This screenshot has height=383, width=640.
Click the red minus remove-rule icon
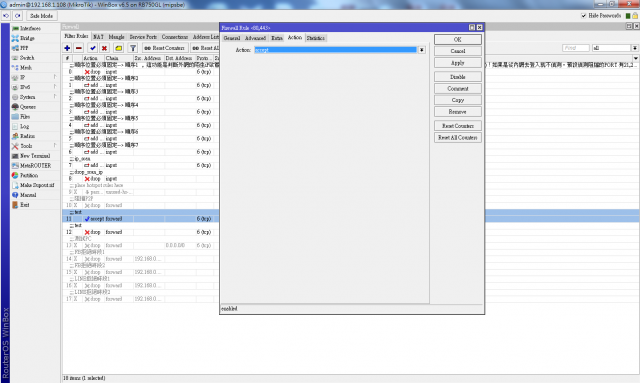point(79,48)
